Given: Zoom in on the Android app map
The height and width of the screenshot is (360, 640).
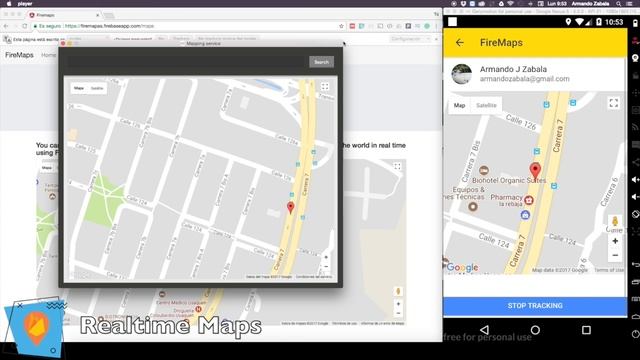Looking at the screenshot, I should click(x=615, y=241).
